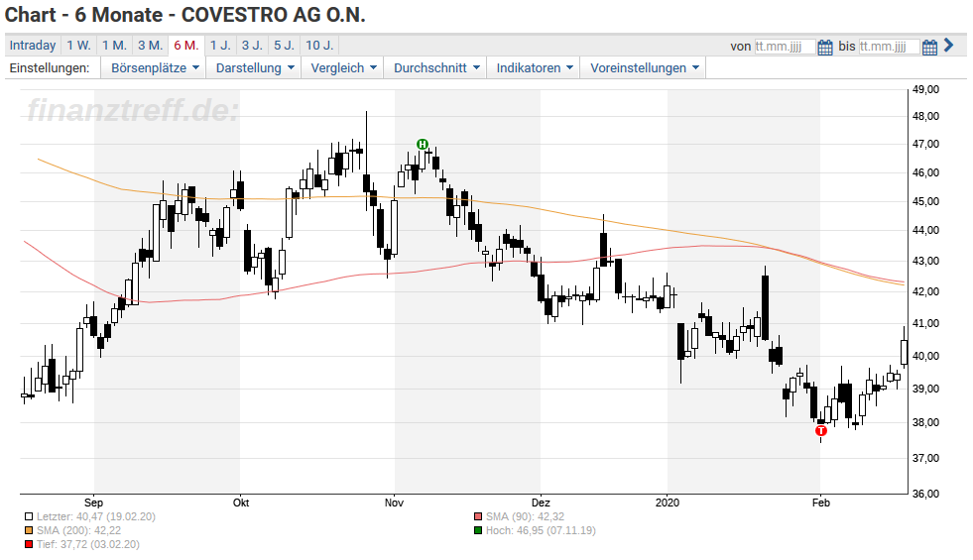Click the white Letzter legend swatch
973x560 pixels.
pyautogui.click(x=29, y=516)
